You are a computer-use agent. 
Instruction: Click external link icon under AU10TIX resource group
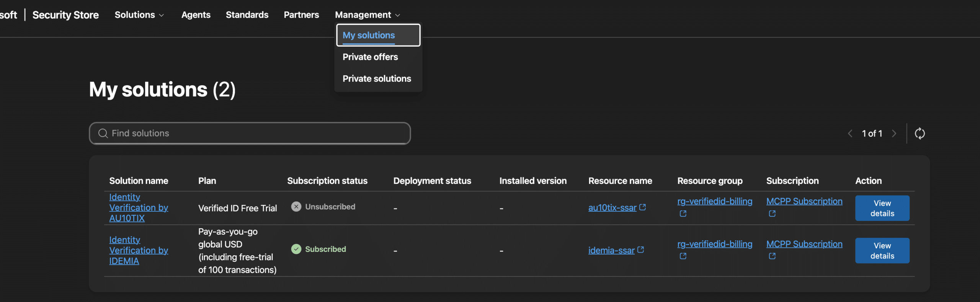[x=683, y=214]
